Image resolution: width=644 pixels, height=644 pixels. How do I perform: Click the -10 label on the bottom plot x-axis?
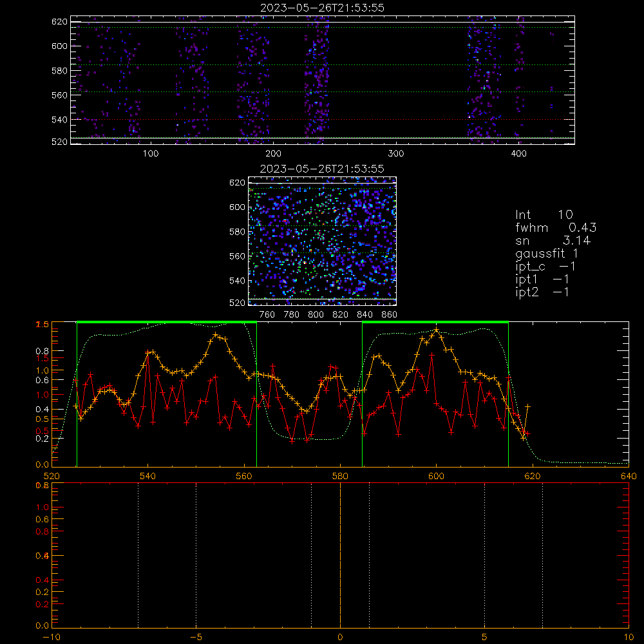pyautogui.click(x=52, y=638)
